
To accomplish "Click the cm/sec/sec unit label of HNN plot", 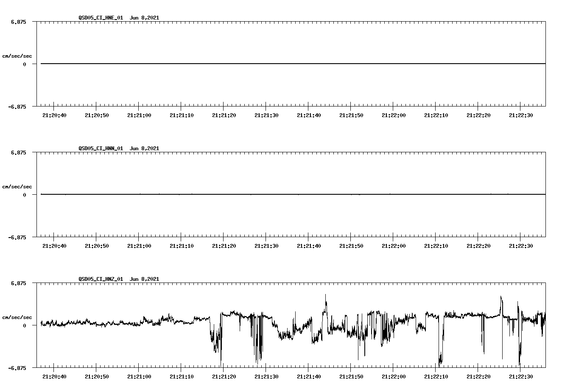I will coord(17,187).
